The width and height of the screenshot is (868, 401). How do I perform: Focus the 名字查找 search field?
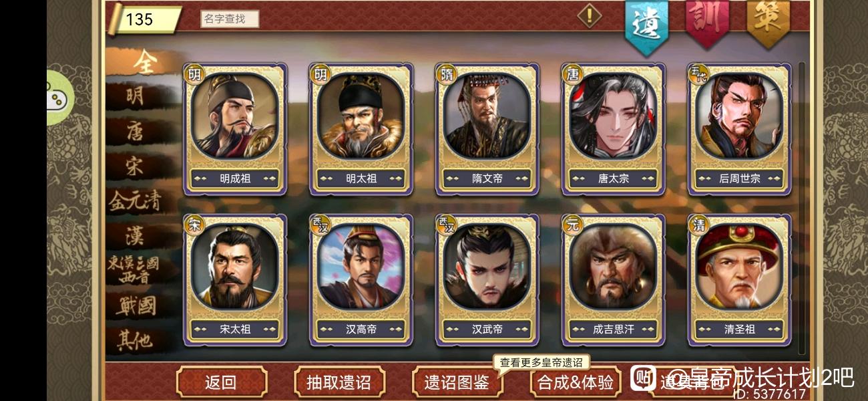tap(230, 19)
